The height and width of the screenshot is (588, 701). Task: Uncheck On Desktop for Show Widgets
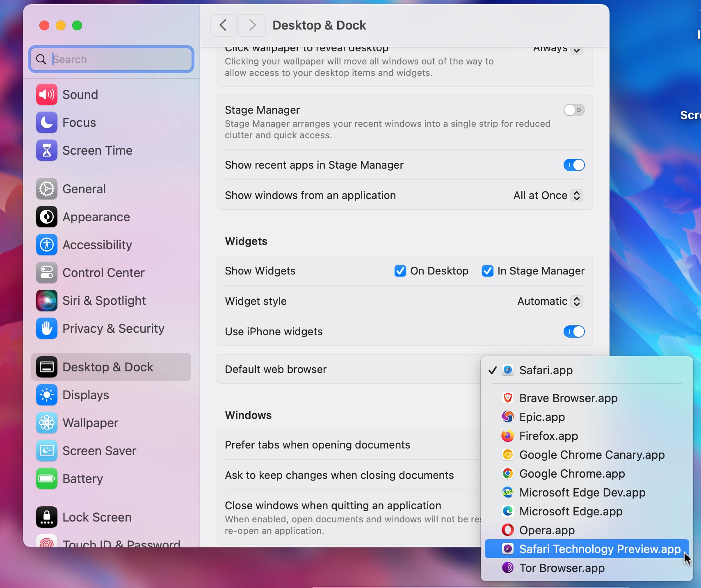400,271
